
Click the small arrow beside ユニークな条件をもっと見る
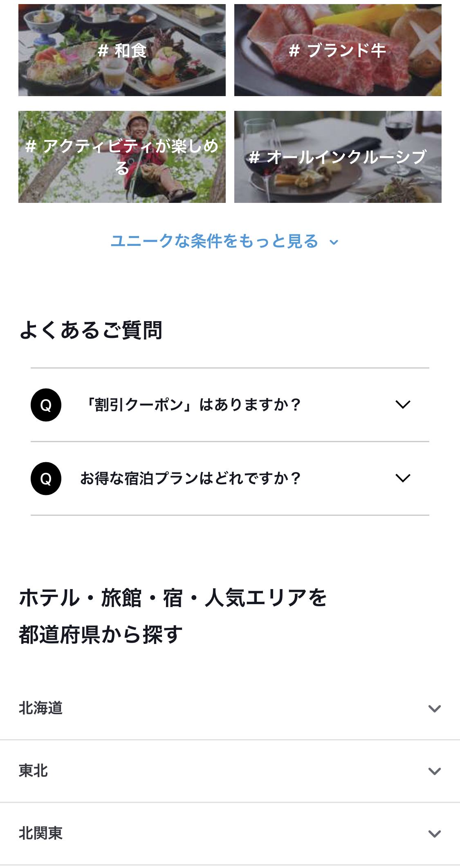[334, 242]
